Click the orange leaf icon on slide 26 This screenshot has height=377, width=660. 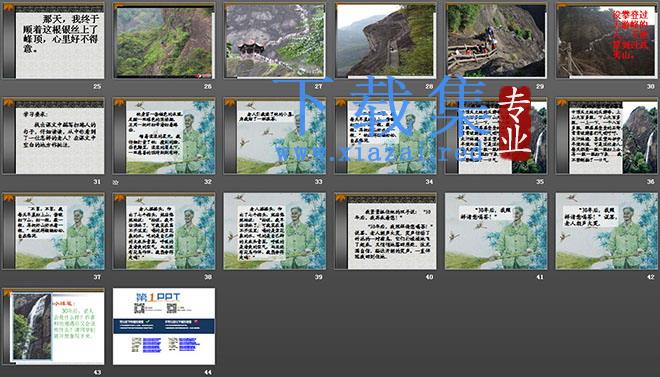coord(119,6)
